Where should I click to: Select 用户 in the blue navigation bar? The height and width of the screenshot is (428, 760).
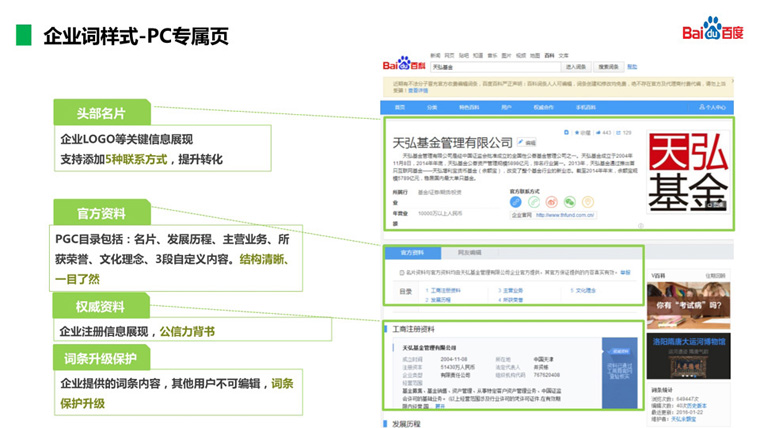(506, 107)
